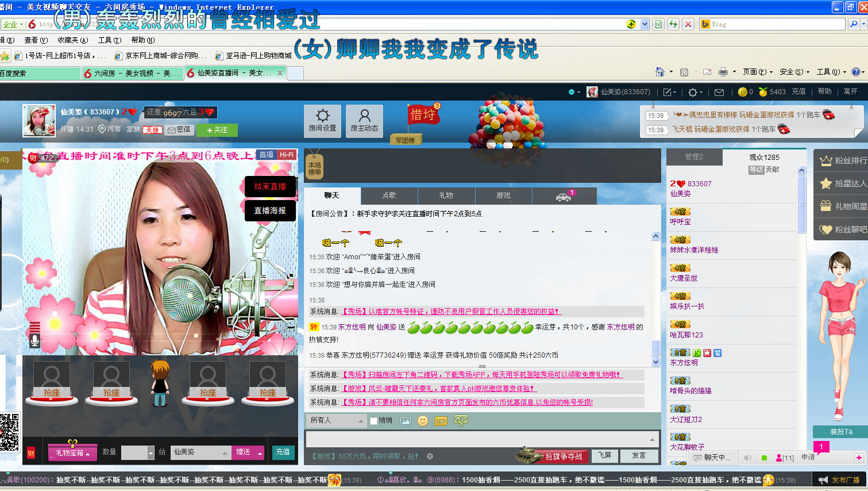Toggle the Hi-Fi audio mode badge
The height and width of the screenshot is (491, 868).
(286, 155)
